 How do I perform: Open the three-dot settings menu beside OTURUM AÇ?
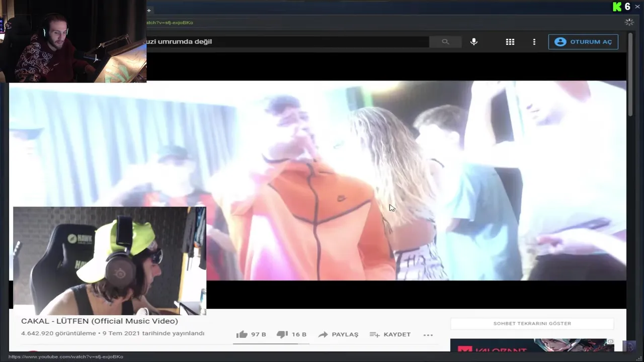(534, 42)
